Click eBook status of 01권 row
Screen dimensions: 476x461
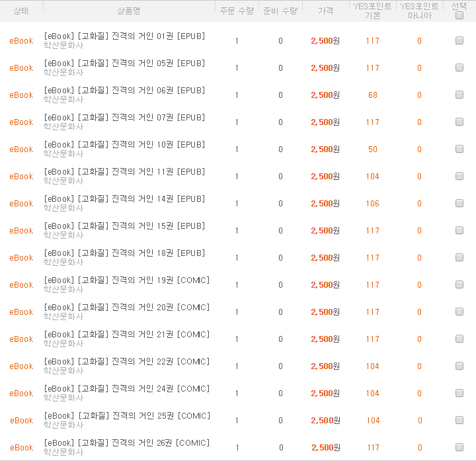(21, 41)
